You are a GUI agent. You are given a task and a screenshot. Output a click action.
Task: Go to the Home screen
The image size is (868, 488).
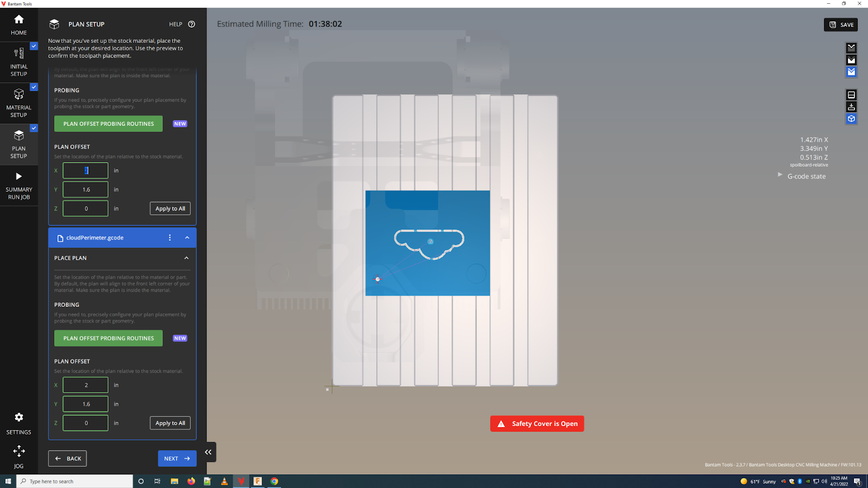19,25
